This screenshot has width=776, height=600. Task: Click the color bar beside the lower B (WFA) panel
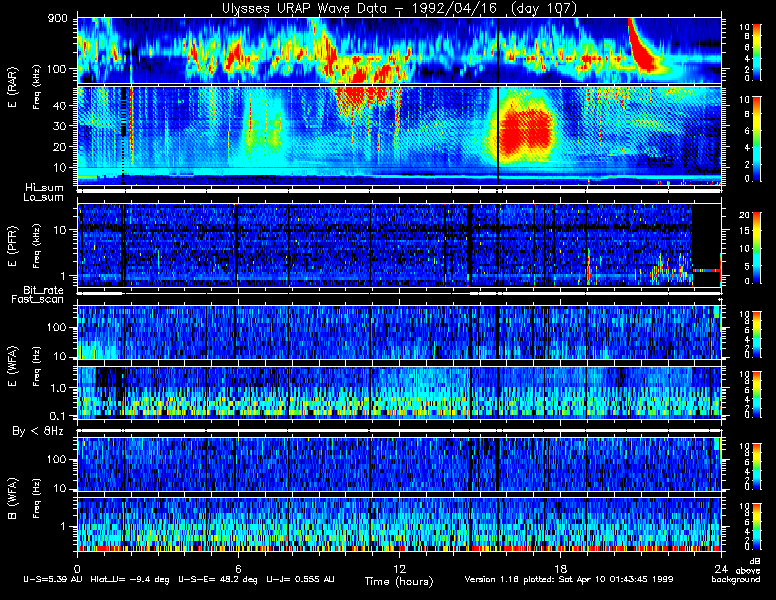pyautogui.click(x=757, y=526)
